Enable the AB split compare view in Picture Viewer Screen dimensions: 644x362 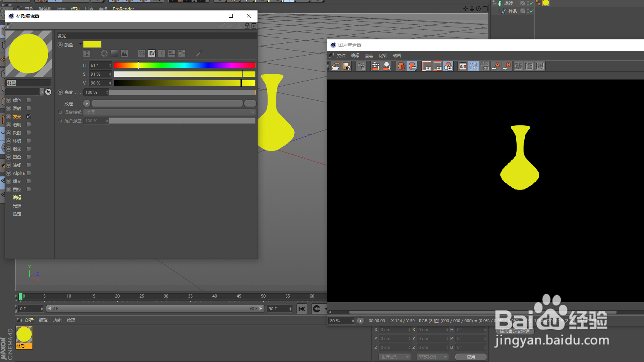(x=463, y=66)
